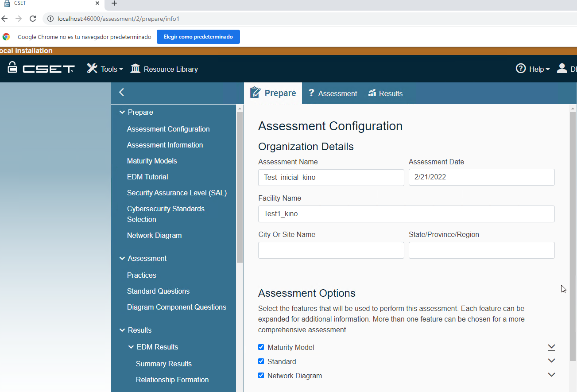Switch to the Results tab
Image resolution: width=577 pixels, height=392 pixels.
[385, 93]
